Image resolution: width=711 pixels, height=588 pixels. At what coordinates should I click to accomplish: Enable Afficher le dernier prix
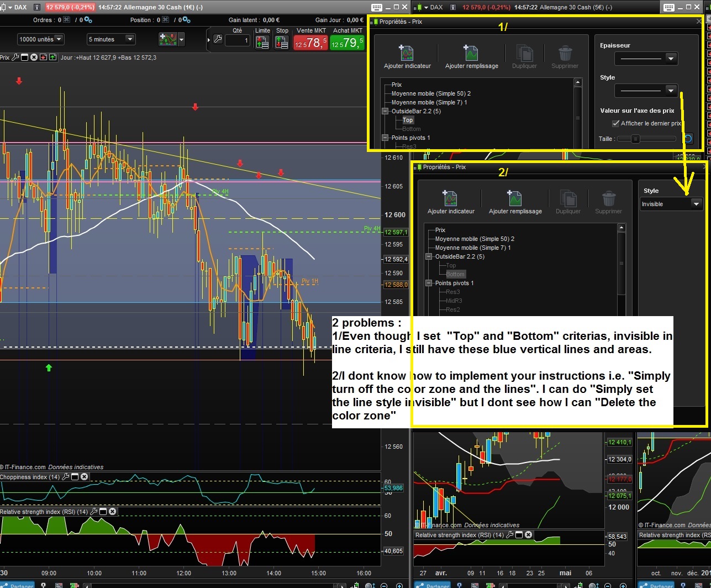pos(615,123)
